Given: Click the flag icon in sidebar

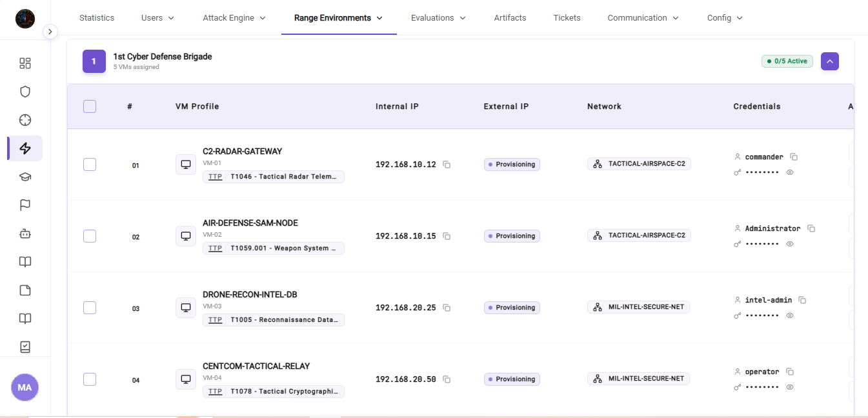Looking at the screenshot, I should pos(25,205).
